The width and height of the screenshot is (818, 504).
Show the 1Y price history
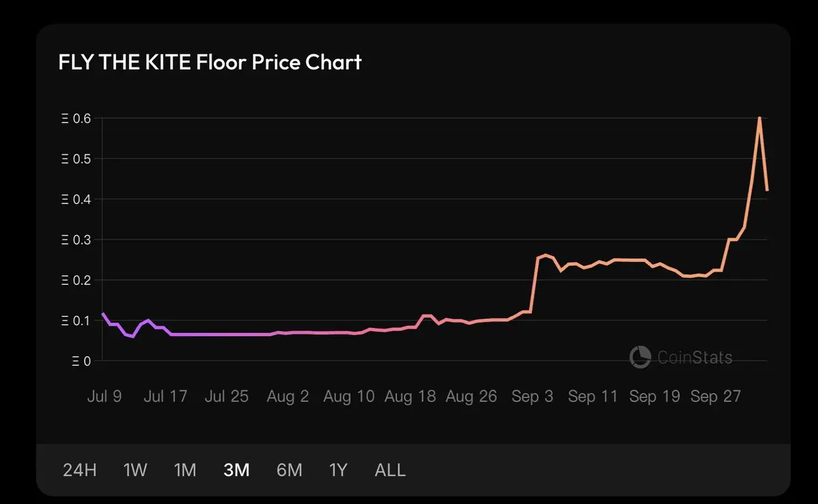338,470
